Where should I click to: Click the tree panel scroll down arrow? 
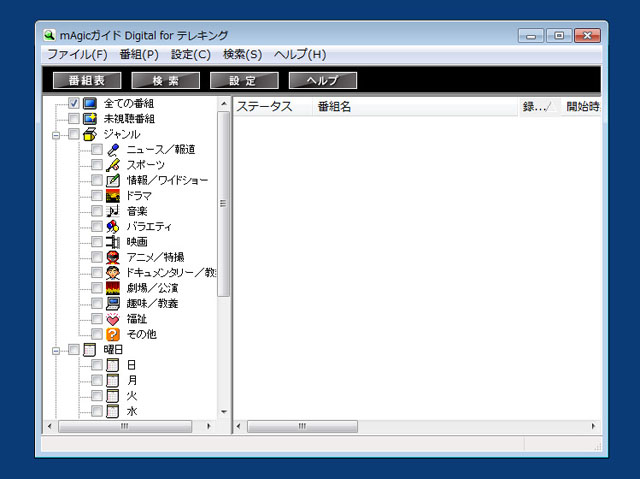(x=223, y=412)
